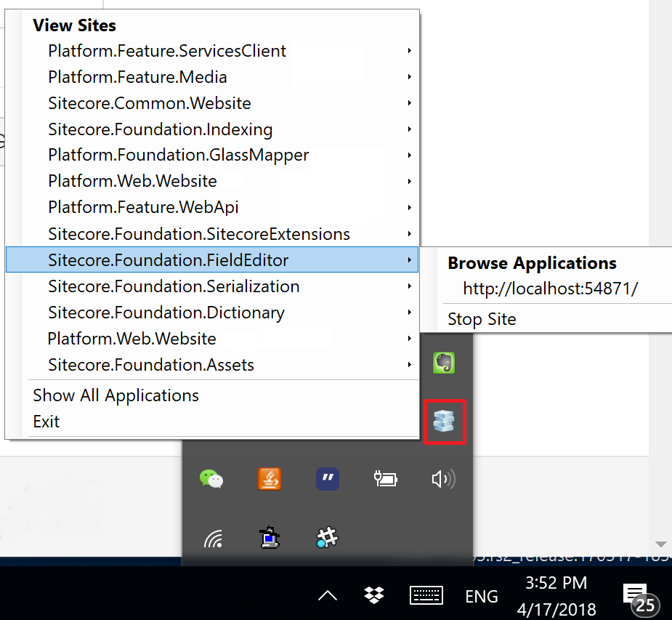672x620 pixels.
Task: Collapse the hidden tray icons chevron
Action: (x=328, y=596)
